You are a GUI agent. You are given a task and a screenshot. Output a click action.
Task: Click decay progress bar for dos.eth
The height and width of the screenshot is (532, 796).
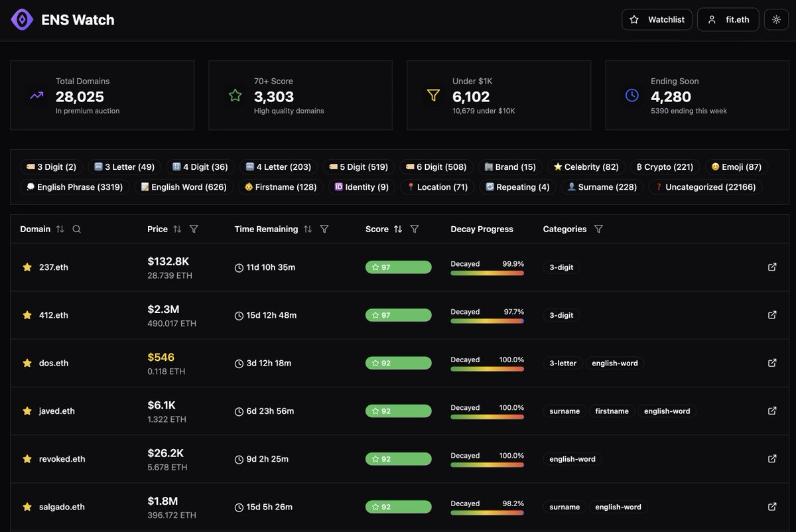coord(487,369)
